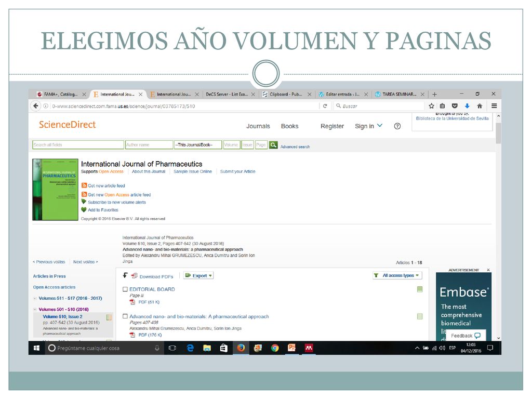
Task: Switch to the TAREA SEMINAR tab
Action: click(400, 95)
